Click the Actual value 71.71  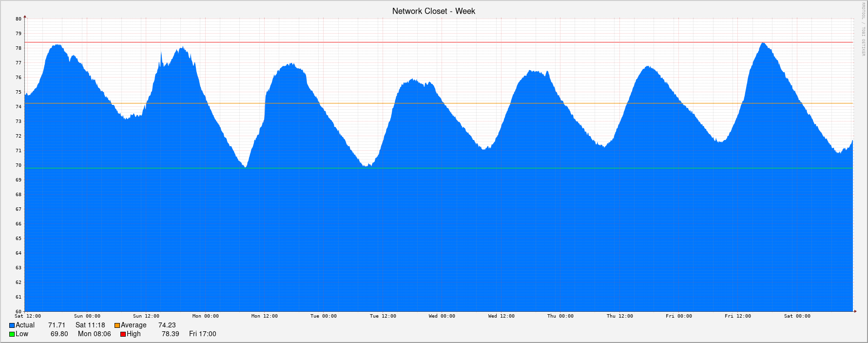point(57,325)
